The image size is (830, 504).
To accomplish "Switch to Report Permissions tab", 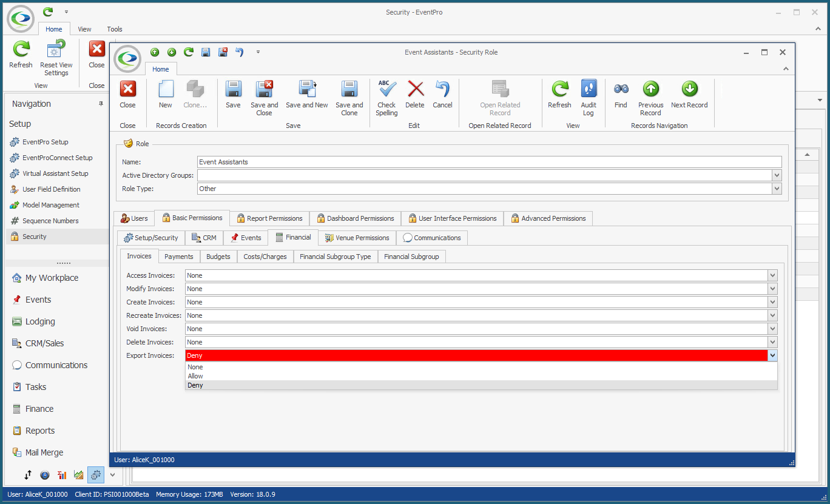I will point(269,218).
